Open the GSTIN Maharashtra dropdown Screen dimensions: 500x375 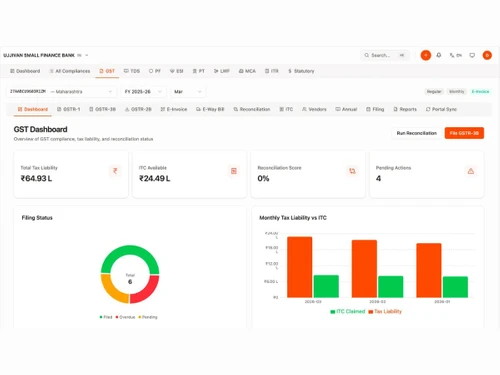[61, 92]
